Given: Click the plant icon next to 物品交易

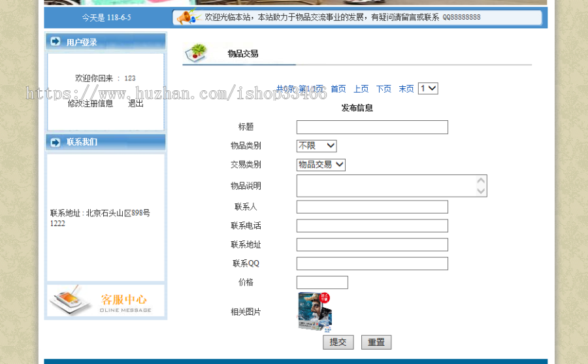Looking at the screenshot, I should pos(196,53).
